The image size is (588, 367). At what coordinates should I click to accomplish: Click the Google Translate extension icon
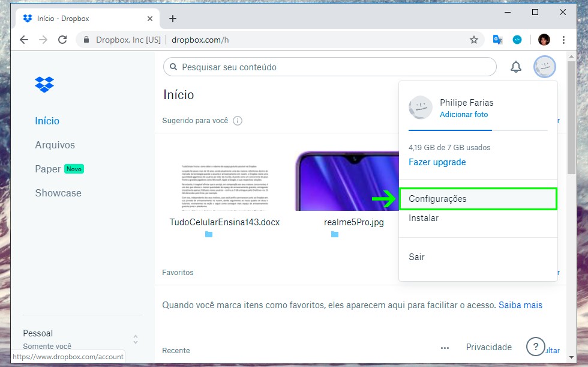click(497, 40)
